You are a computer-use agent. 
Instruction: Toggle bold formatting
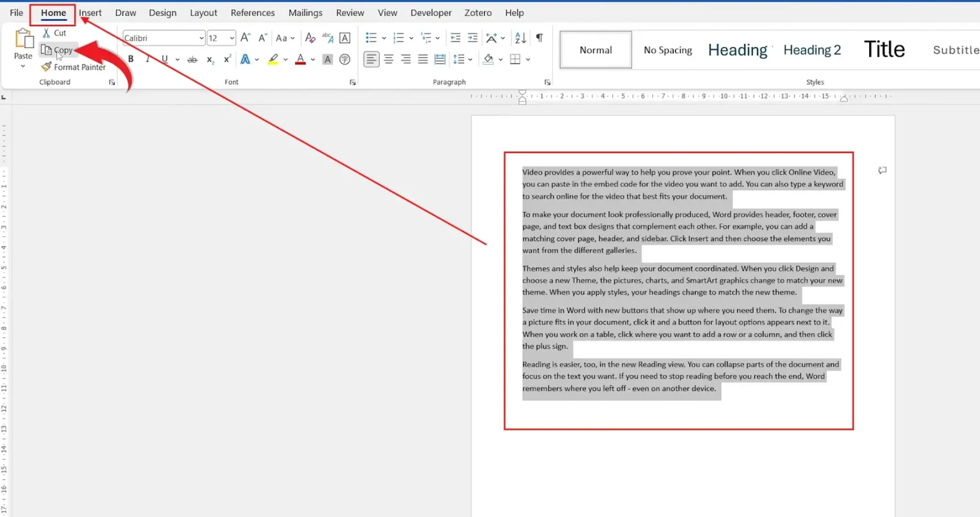pos(130,59)
